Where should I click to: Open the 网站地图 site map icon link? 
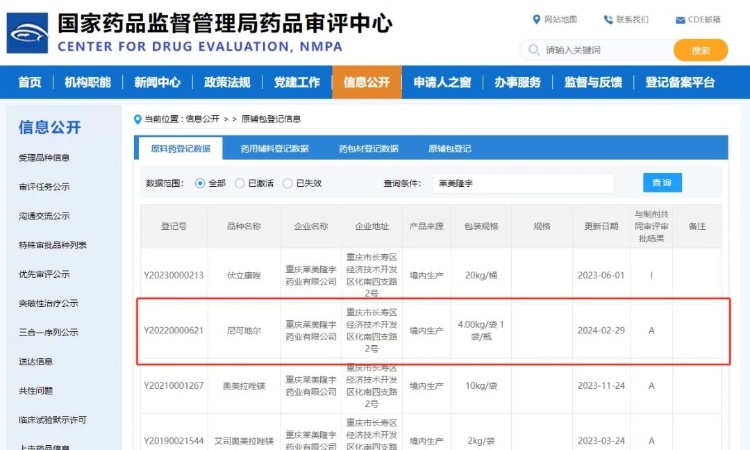[537, 19]
